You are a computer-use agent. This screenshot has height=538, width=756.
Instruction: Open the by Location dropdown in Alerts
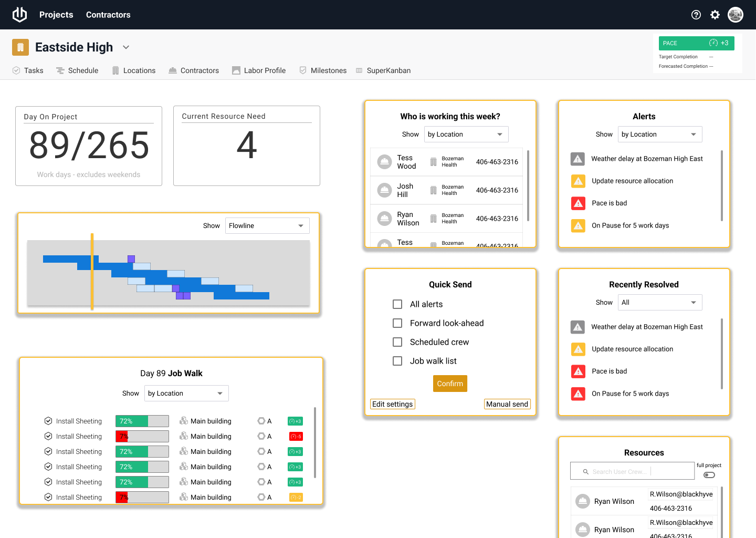tap(660, 134)
